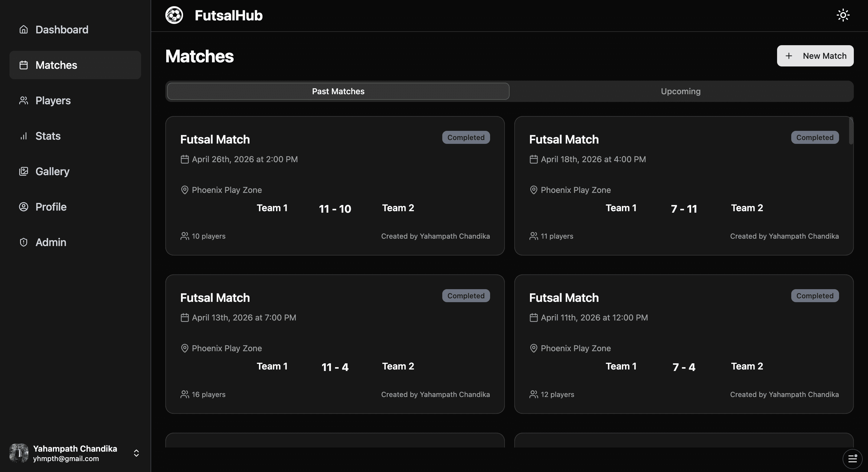
Task: Click the matches list scrollbar thumb
Action: click(851, 131)
